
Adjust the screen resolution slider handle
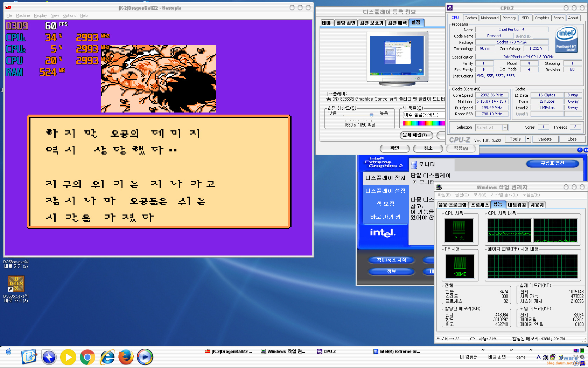[371, 115]
